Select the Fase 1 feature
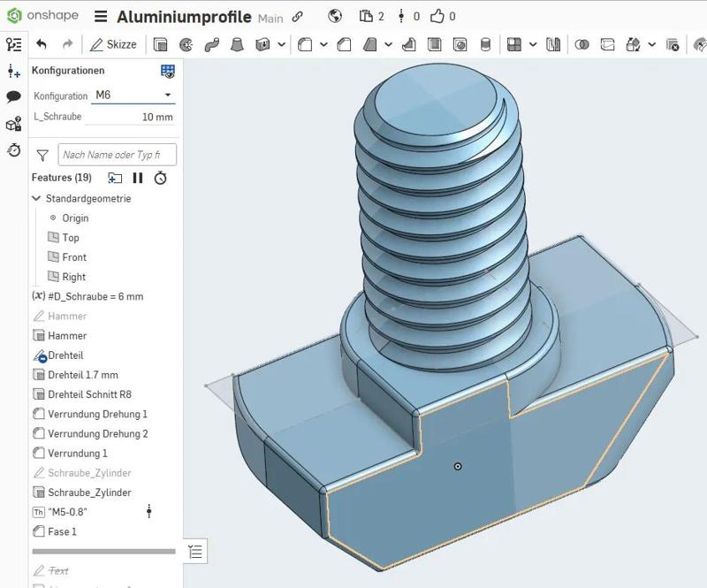Image resolution: width=707 pixels, height=588 pixels. [62, 531]
